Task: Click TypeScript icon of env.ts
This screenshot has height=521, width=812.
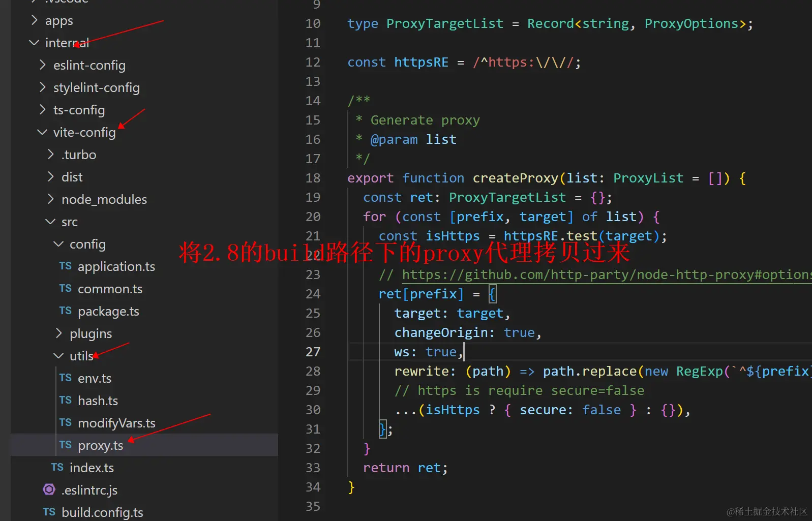Action: tap(65, 378)
